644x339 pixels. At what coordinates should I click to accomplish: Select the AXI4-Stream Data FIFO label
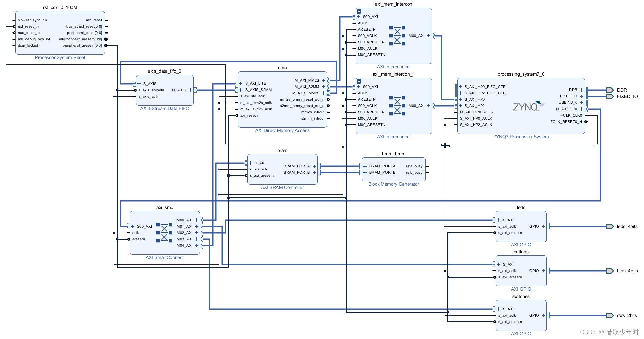pyautogui.click(x=165, y=109)
